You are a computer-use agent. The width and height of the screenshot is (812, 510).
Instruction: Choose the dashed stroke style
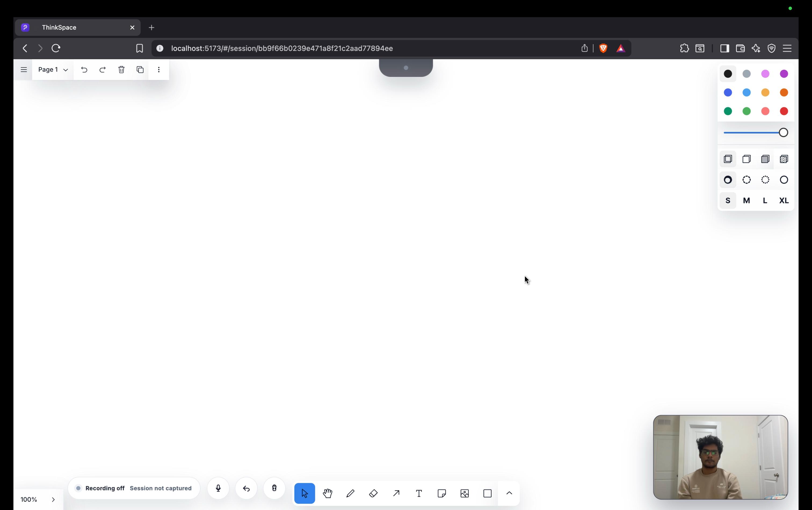pyautogui.click(x=746, y=180)
